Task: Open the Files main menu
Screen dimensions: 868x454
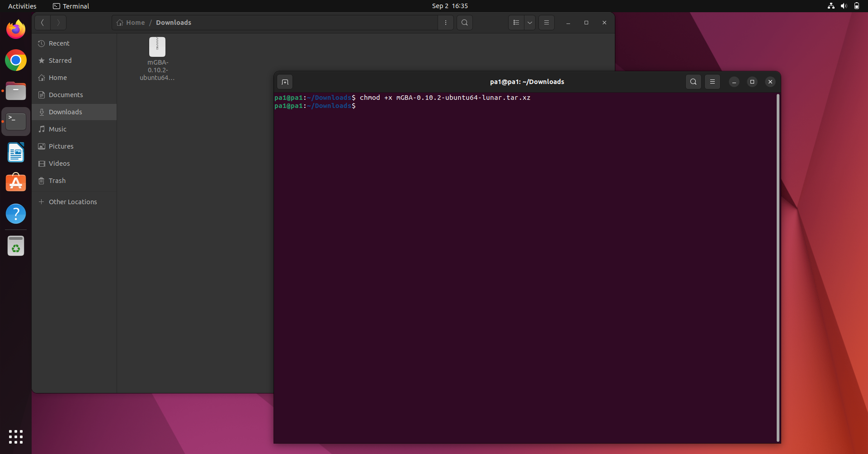Action: (547, 23)
